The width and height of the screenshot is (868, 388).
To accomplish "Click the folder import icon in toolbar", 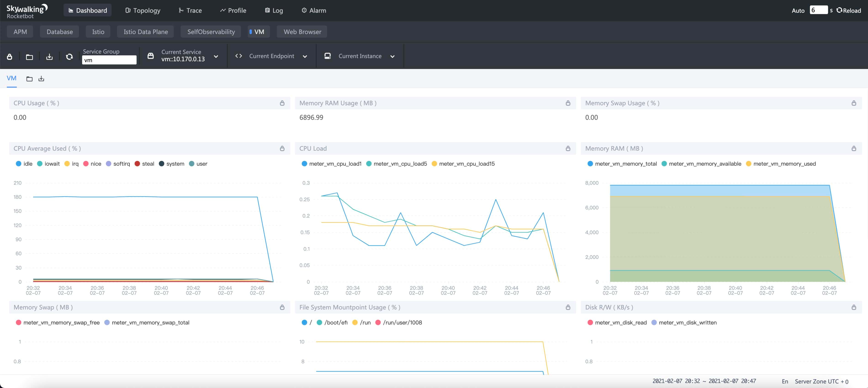I will click(x=30, y=57).
